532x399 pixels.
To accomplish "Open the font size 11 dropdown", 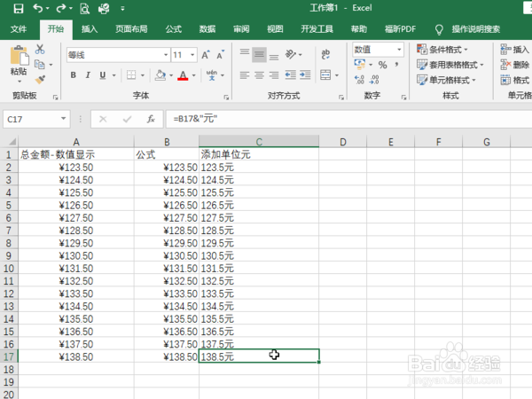I will pos(192,55).
